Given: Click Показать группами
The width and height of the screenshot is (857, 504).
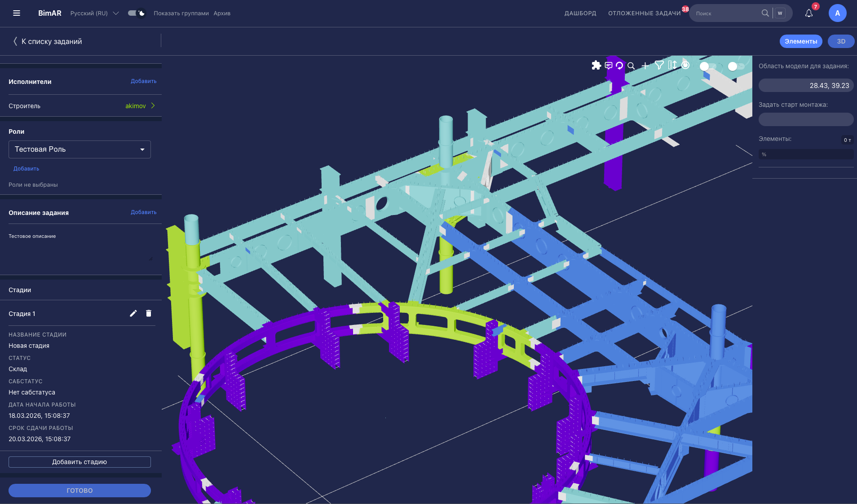Looking at the screenshot, I should (x=181, y=13).
